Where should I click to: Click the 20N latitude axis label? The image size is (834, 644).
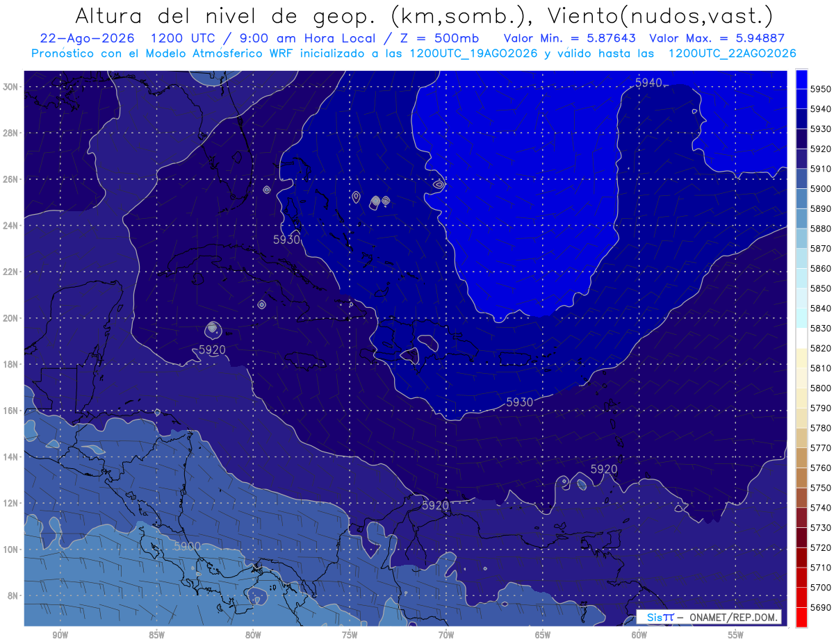pyautogui.click(x=12, y=318)
